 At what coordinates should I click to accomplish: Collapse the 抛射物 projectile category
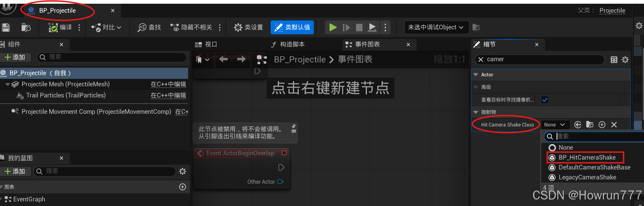476,112
